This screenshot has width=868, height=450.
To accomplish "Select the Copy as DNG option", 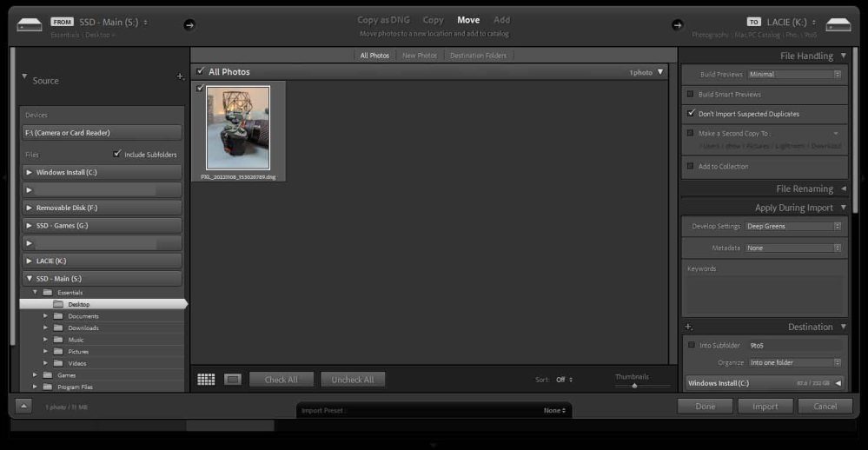I will (x=385, y=20).
